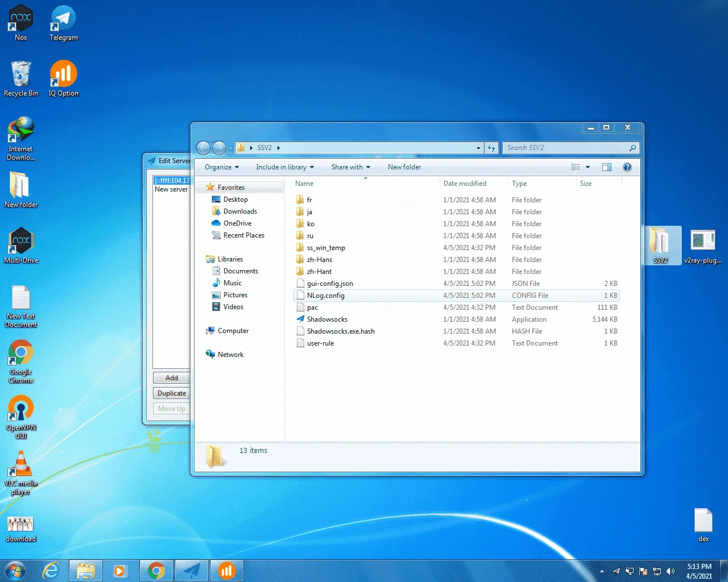
Task: Select Recent Places in navigation pane
Action: [243, 235]
